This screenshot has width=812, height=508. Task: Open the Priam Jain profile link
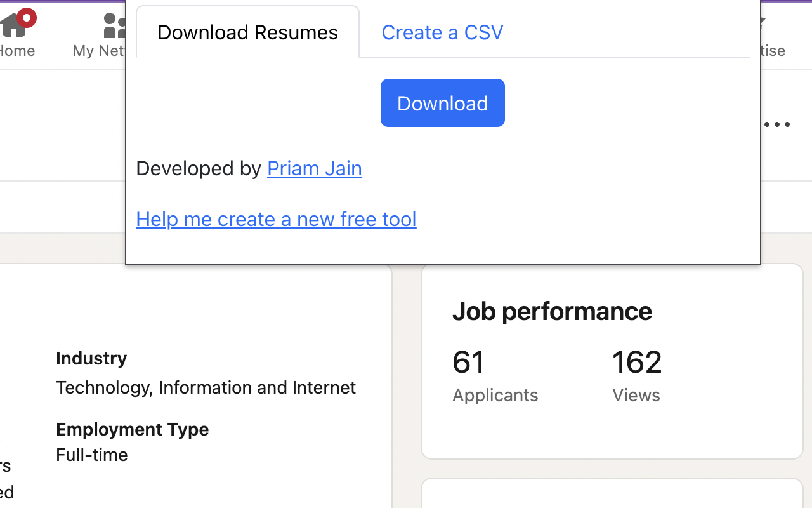pos(314,168)
